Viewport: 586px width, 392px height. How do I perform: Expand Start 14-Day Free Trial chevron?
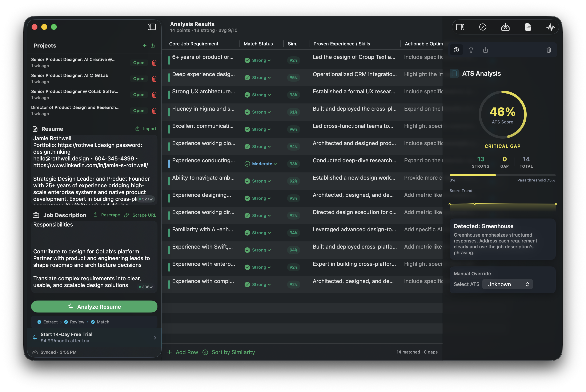155,338
